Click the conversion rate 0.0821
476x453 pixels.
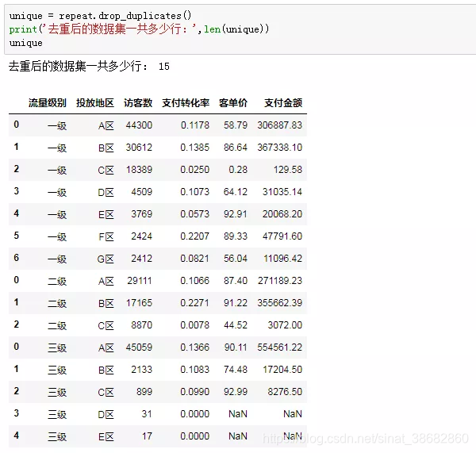(x=194, y=259)
